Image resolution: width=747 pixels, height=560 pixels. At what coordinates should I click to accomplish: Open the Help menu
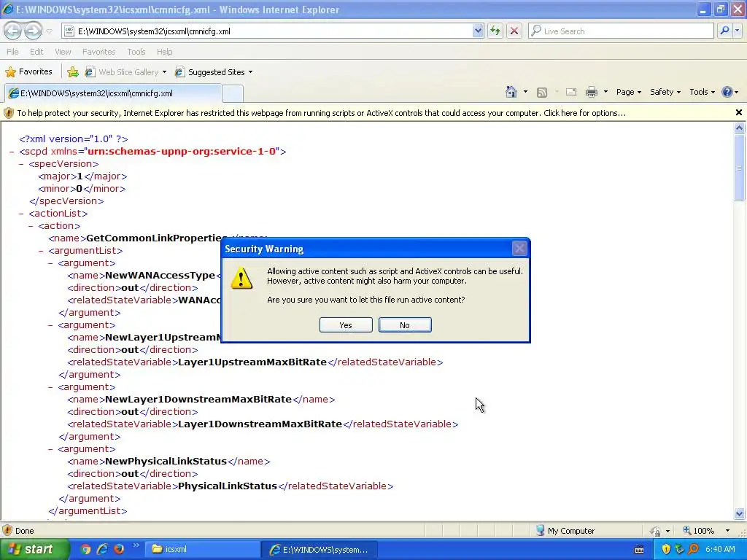click(164, 52)
